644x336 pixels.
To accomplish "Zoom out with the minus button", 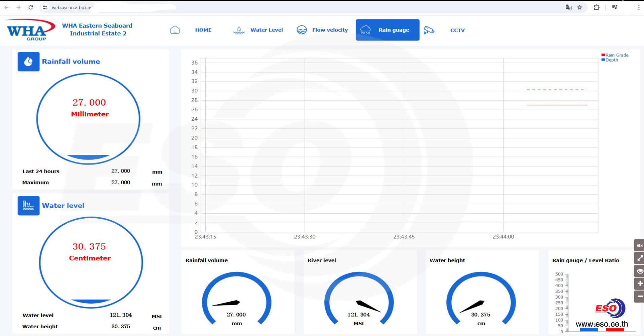I will 640,296.
